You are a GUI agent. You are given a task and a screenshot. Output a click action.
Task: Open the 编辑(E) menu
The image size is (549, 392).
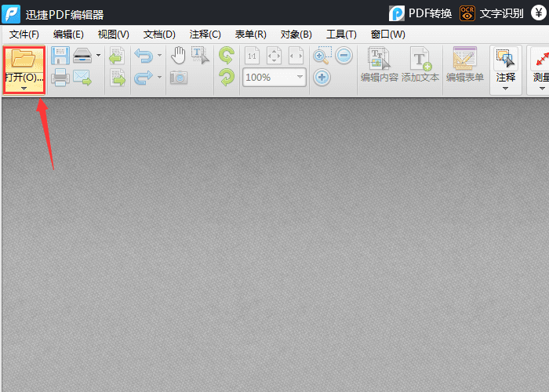(68, 34)
